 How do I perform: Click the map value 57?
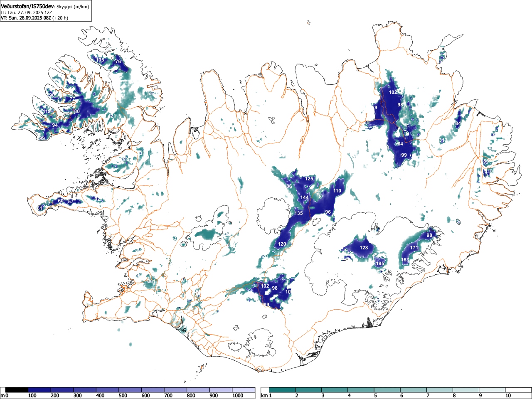click(x=71, y=202)
